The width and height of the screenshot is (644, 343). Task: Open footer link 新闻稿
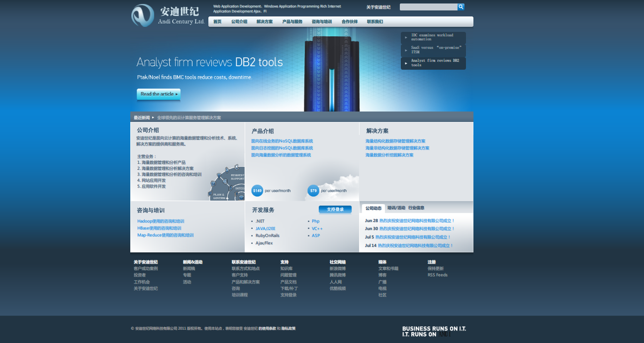point(189,268)
